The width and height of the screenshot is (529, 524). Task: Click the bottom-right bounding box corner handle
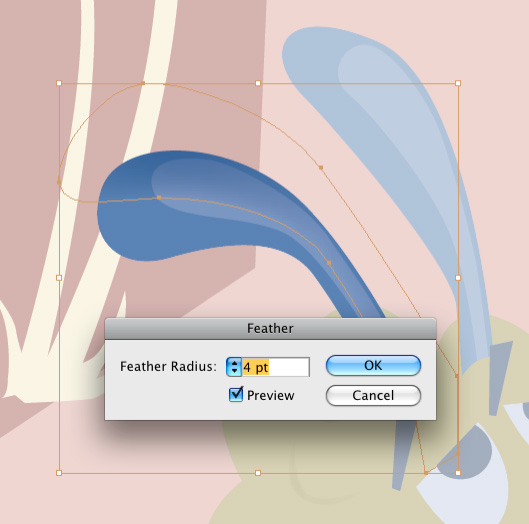pos(458,473)
